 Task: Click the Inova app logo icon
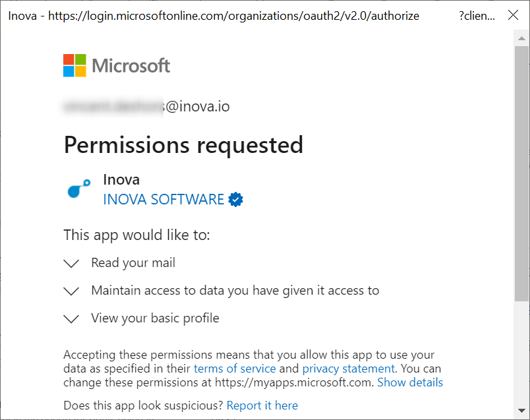point(79,189)
